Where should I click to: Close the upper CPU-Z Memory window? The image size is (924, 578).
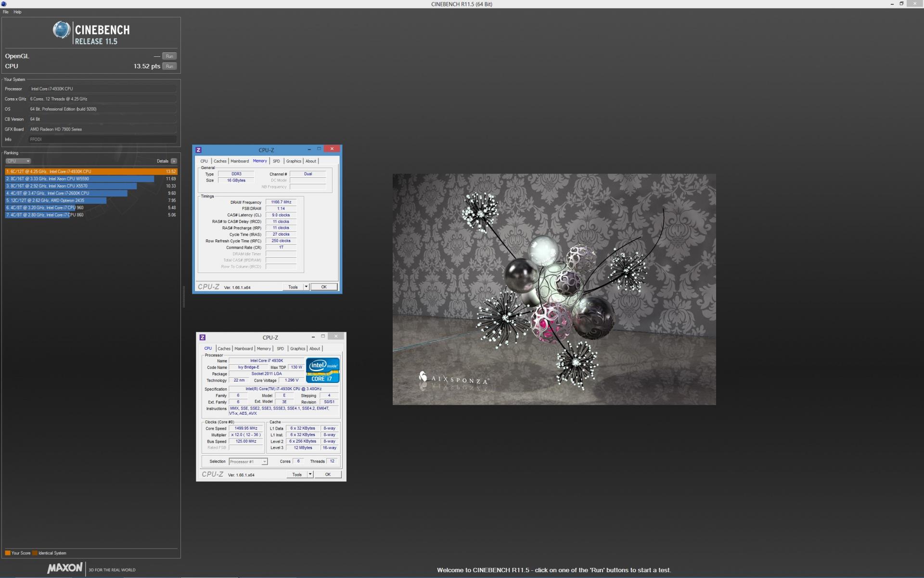332,149
